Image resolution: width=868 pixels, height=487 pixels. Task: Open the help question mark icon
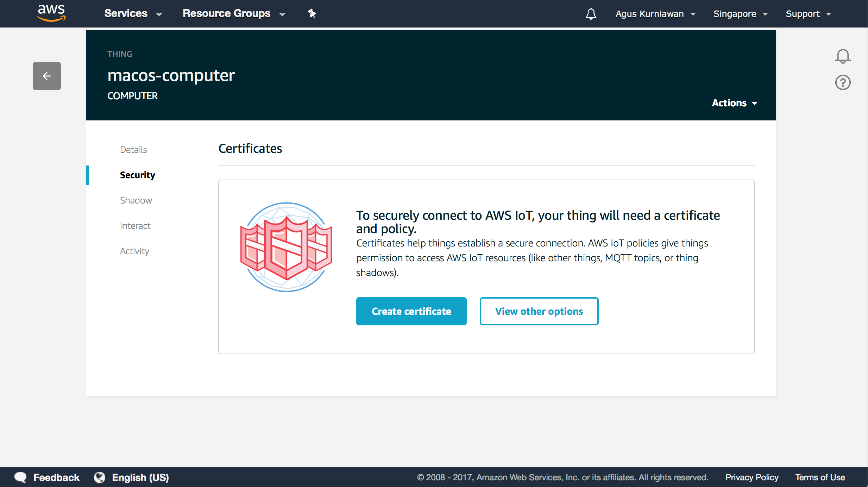click(843, 82)
